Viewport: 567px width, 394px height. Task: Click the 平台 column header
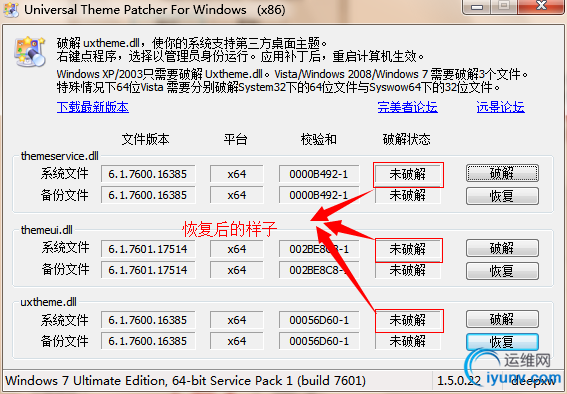click(x=235, y=139)
